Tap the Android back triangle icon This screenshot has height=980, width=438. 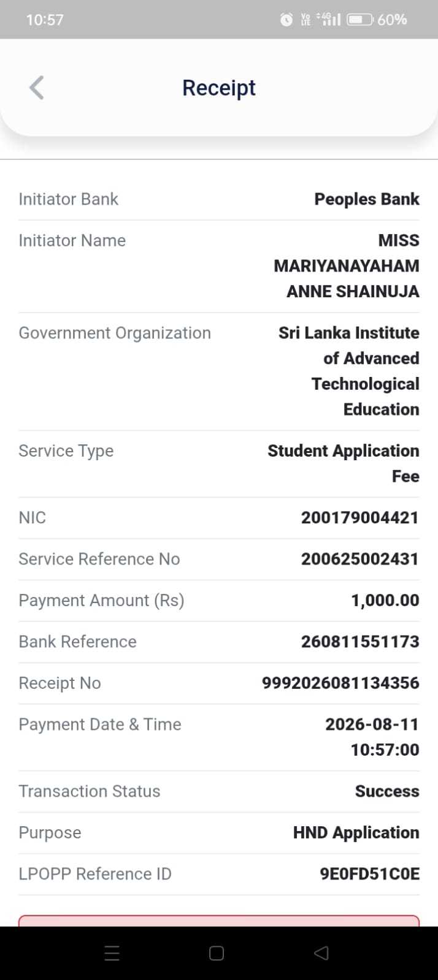321,953
